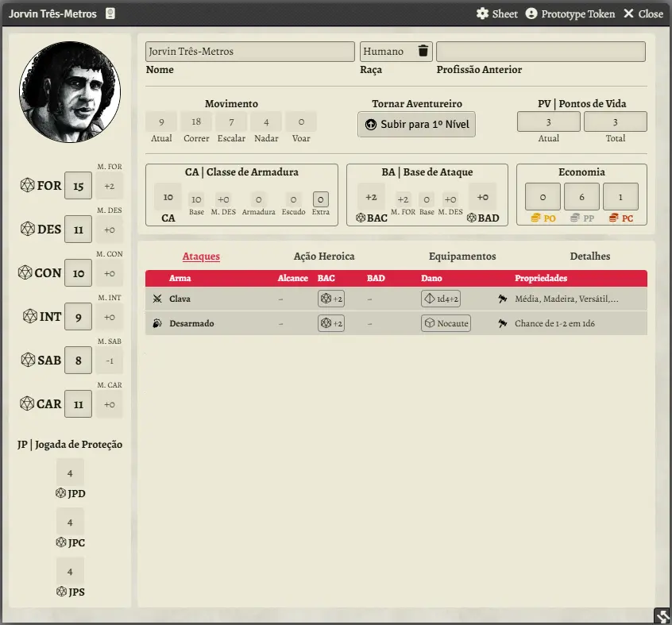This screenshot has width=672, height=625.
Task: Roll the BAC attack die icon
Action: pos(361,218)
